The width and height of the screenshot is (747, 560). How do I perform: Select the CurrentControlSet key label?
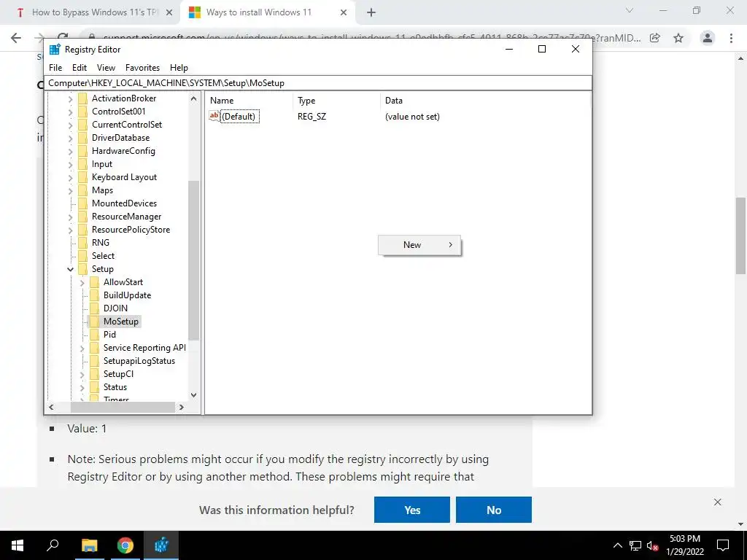click(x=127, y=124)
